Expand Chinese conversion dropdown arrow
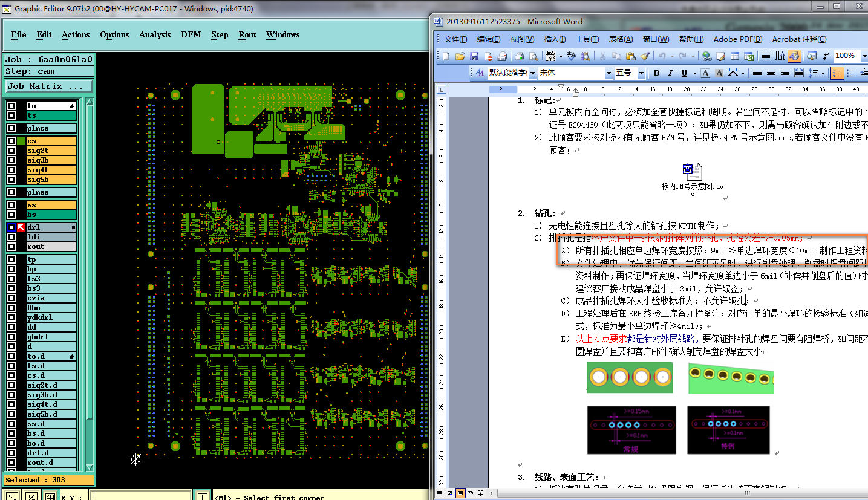Viewport: 868px width, 500px height. pos(561,56)
